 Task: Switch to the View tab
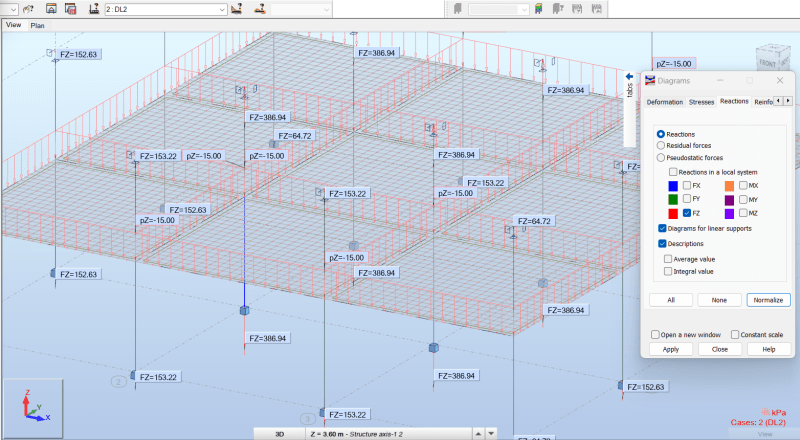pos(13,25)
